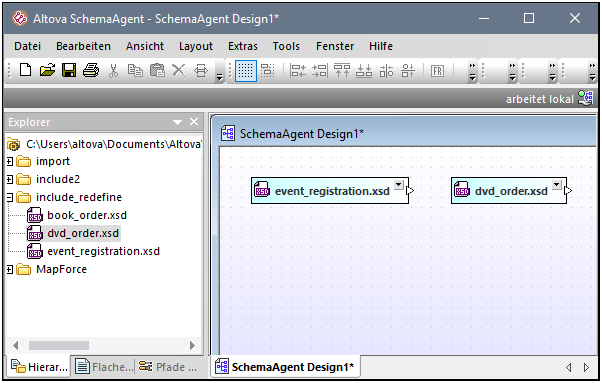Toggle the snap-to-grid toolbar button
The image size is (602, 383).
click(x=268, y=71)
